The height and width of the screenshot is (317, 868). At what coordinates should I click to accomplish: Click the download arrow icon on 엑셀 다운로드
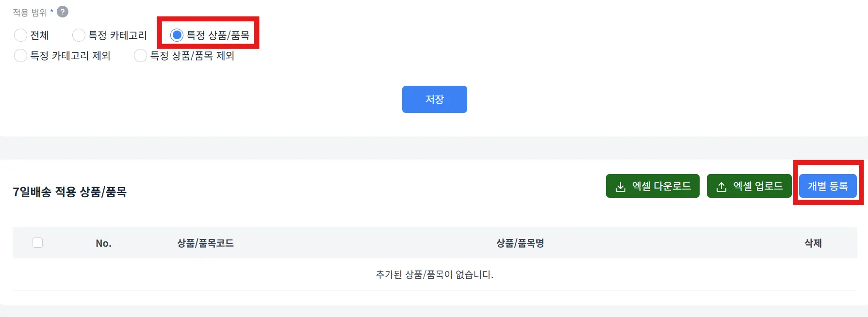coord(620,187)
